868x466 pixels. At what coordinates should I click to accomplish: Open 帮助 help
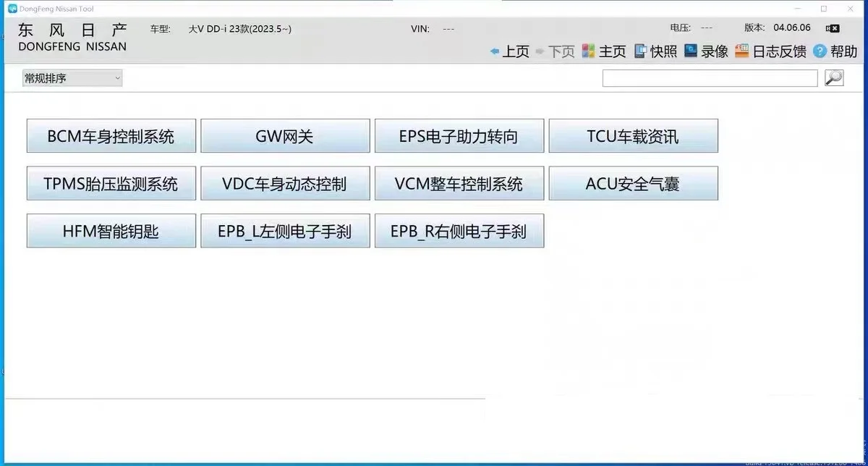click(843, 51)
